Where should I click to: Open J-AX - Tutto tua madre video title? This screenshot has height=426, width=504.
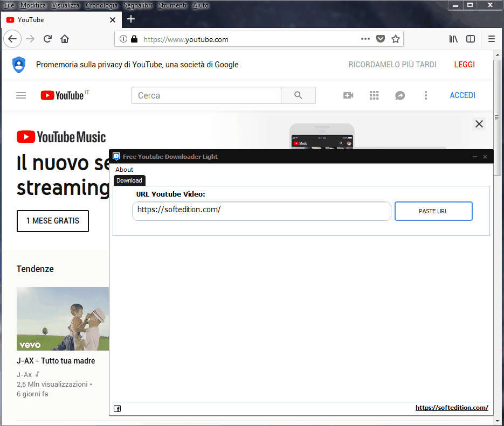56,361
